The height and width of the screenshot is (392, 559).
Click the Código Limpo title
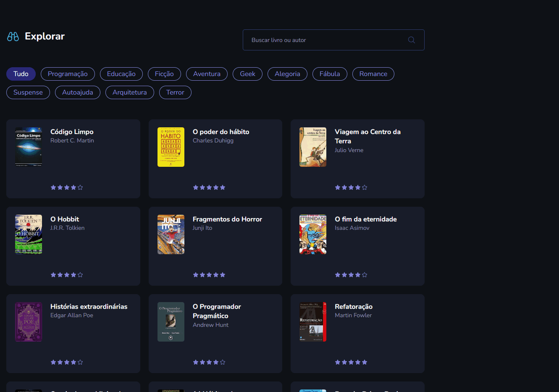(72, 132)
